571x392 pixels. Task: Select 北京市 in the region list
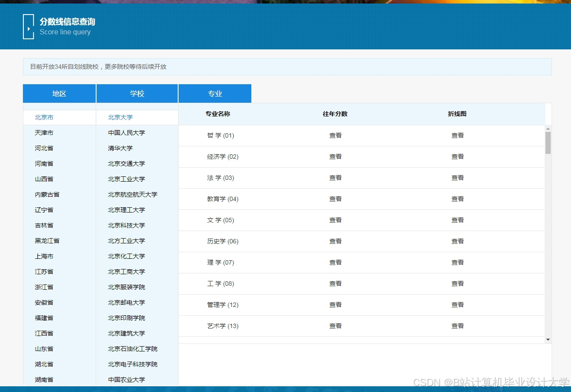[x=44, y=117]
